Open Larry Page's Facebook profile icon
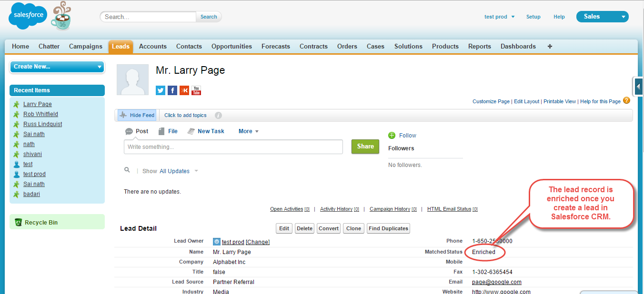Viewport: 644px width, 294px height. pyautogui.click(x=172, y=90)
